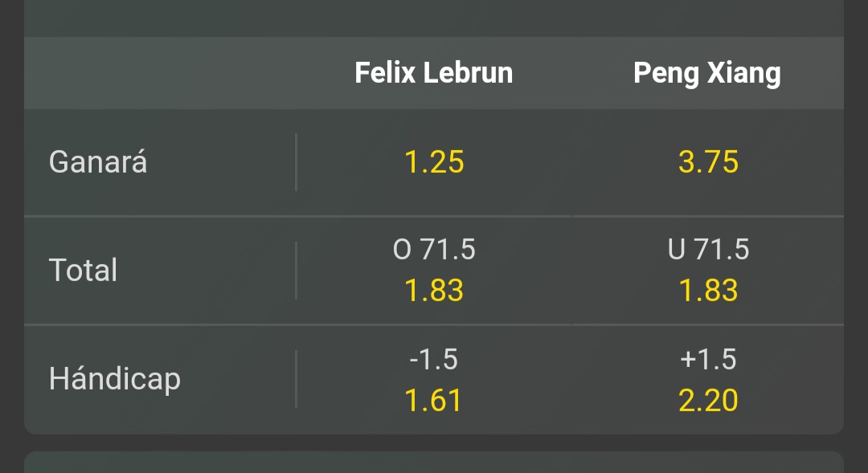Select Peng Xiang to win at 3.75
The image size is (868, 473).
pyautogui.click(x=708, y=162)
